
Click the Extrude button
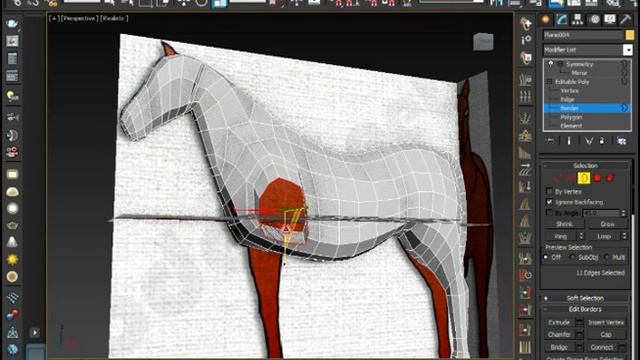pos(559,322)
